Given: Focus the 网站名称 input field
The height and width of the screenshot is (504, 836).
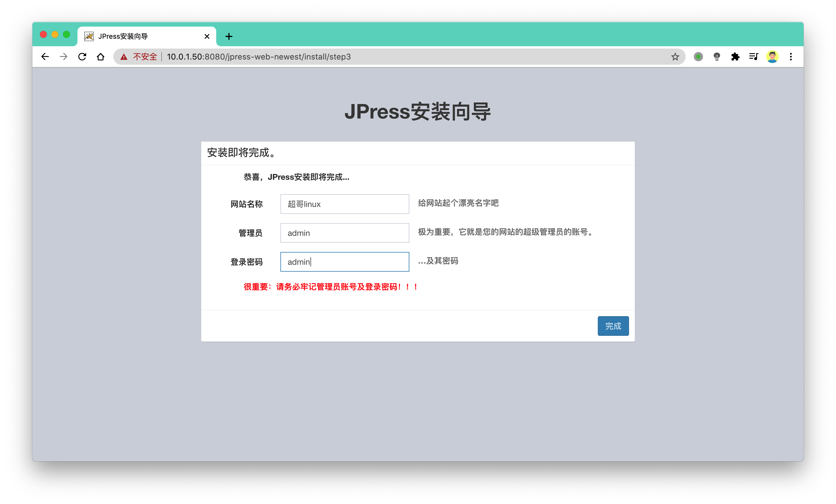Looking at the screenshot, I should (x=345, y=204).
